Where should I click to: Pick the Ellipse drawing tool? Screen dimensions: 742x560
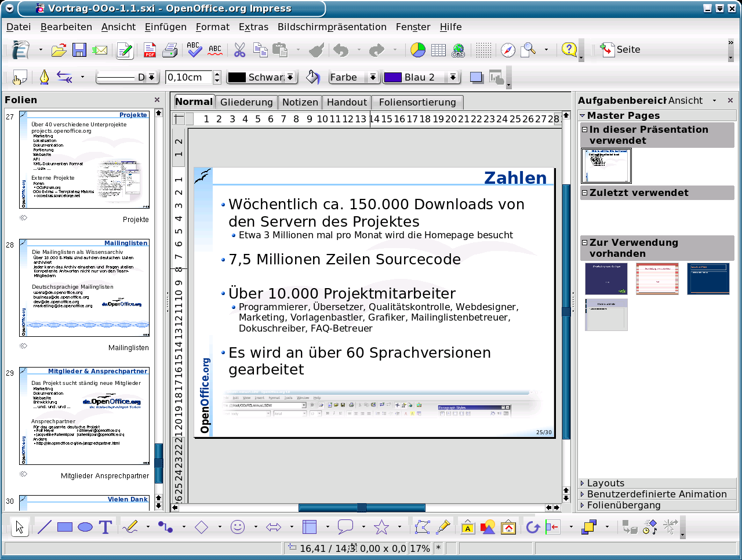[85, 527]
